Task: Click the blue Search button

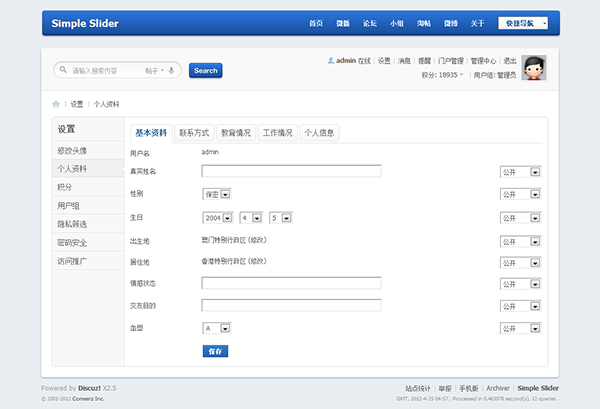Action: tap(205, 70)
